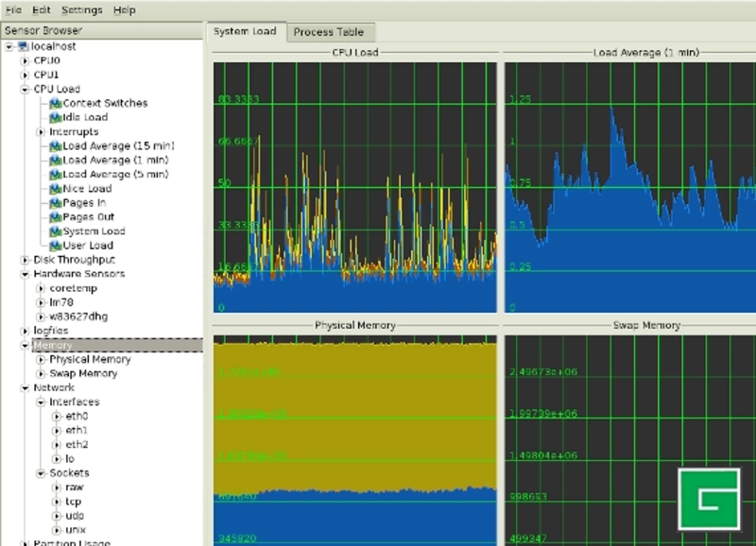Click the Context Switches sensor icon
The width and height of the screenshot is (756, 546).
click(56, 104)
